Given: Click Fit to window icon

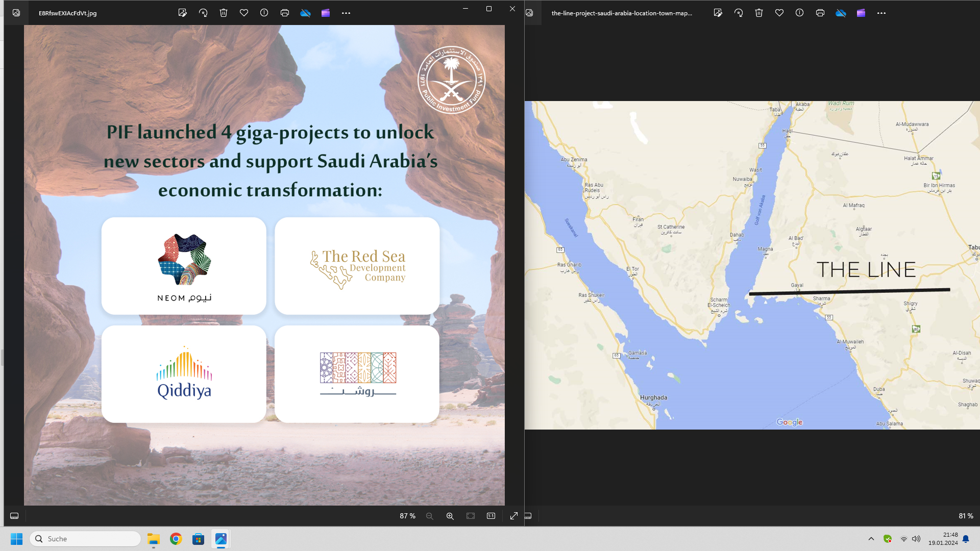Looking at the screenshot, I should coord(471,516).
